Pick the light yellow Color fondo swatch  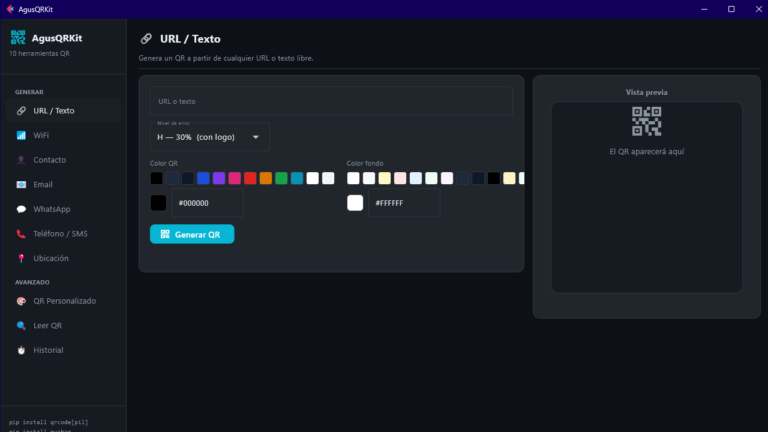click(x=384, y=178)
